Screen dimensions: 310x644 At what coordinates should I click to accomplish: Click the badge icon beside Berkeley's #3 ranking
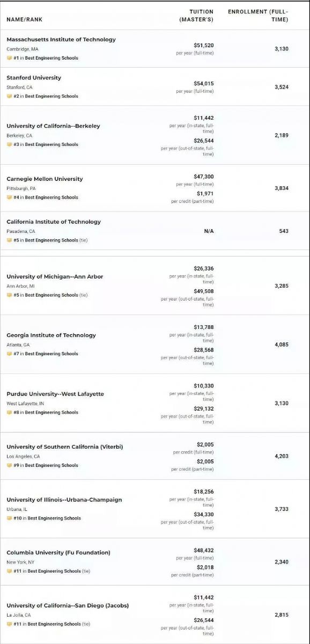tap(9, 144)
